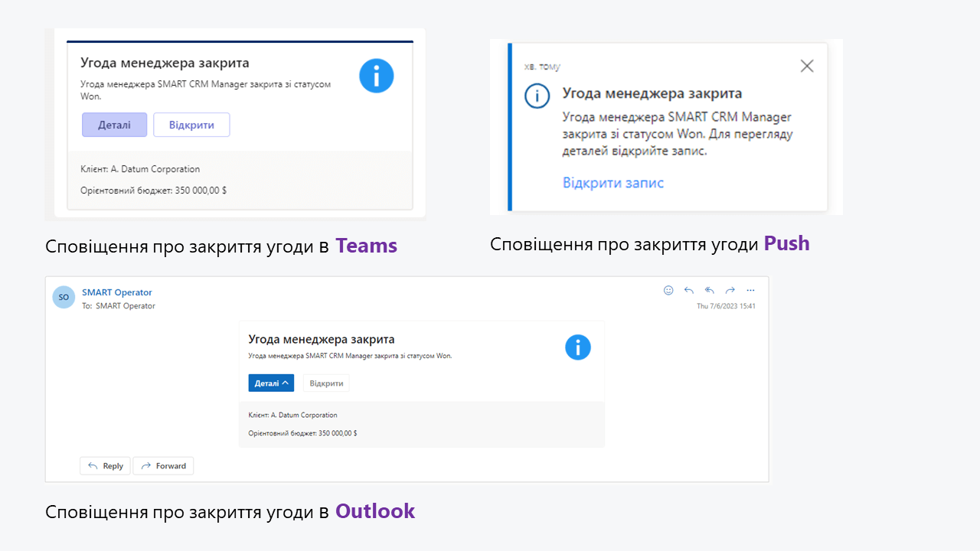Screen dimensions: 980x551
Task: Click the blue info icon in Teams card
Action: [376, 77]
